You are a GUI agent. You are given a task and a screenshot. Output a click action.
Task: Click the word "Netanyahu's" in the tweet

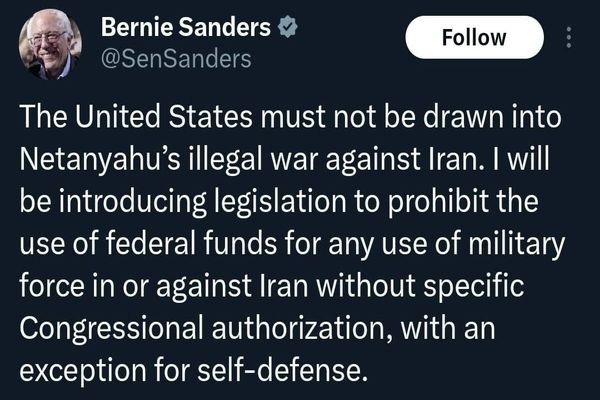[103, 160]
